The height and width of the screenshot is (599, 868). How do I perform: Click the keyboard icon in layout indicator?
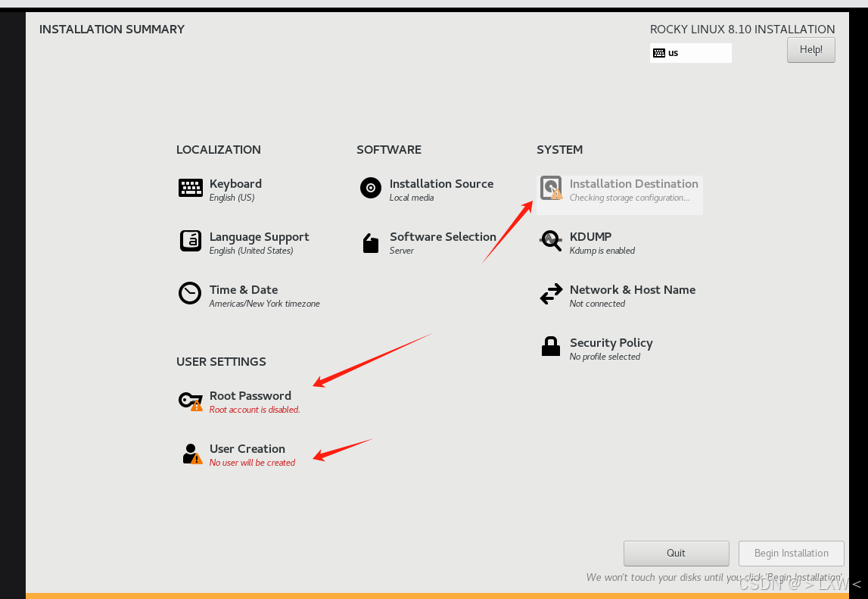(659, 53)
